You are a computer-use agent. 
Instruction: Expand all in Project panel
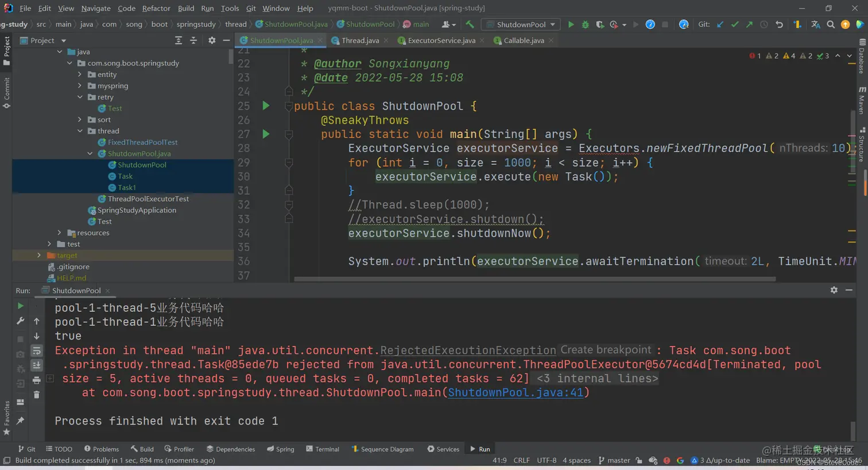point(179,40)
